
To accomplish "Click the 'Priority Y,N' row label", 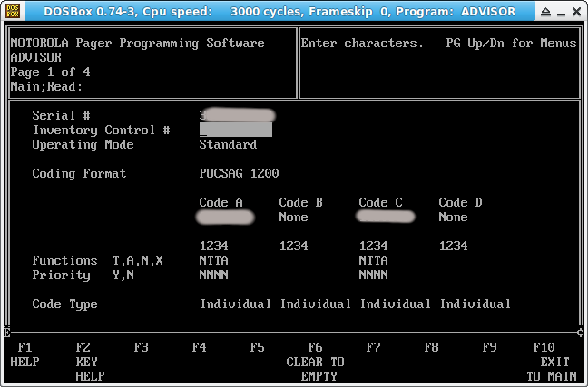I will click(83, 275).
